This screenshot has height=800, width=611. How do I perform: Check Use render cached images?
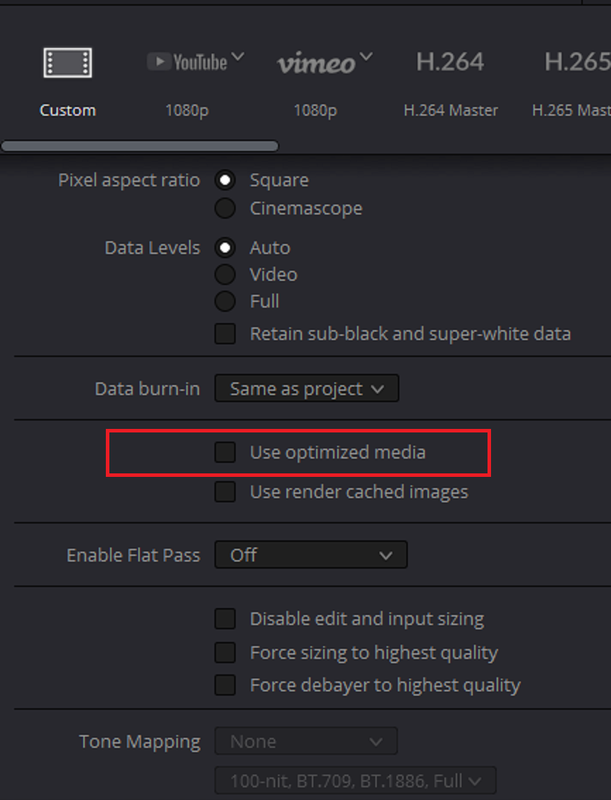(x=225, y=492)
